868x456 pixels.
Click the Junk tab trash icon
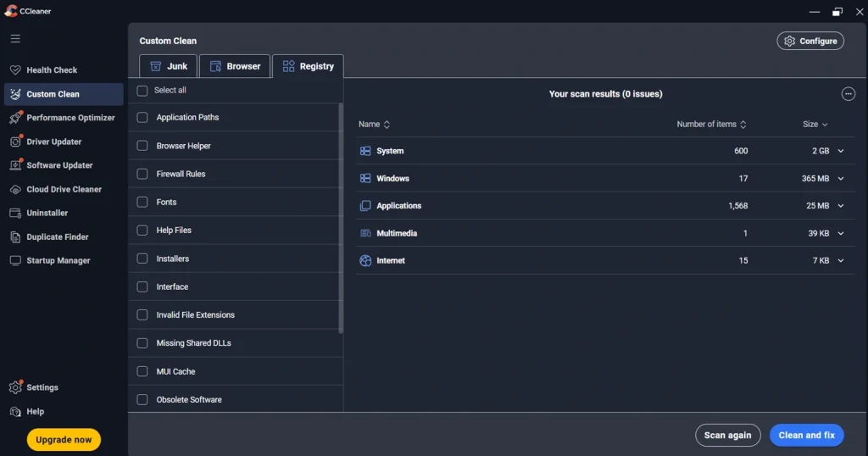click(x=156, y=66)
